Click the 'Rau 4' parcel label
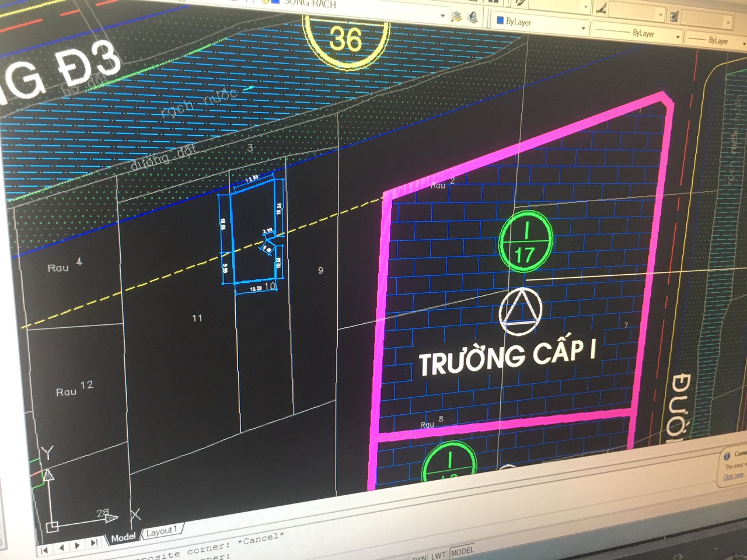747x560 pixels. point(65,265)
